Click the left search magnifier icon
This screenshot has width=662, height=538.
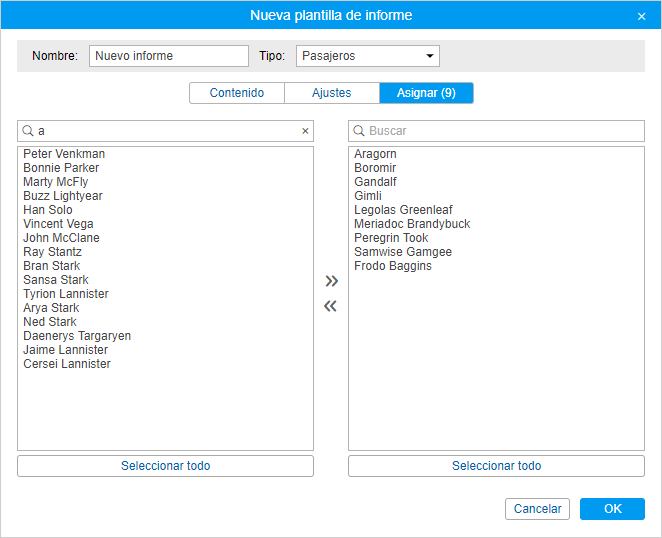tap(28, 131)
